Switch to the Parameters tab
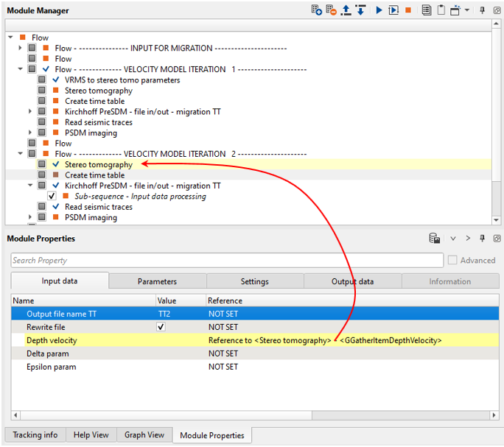 pos(157,281)
